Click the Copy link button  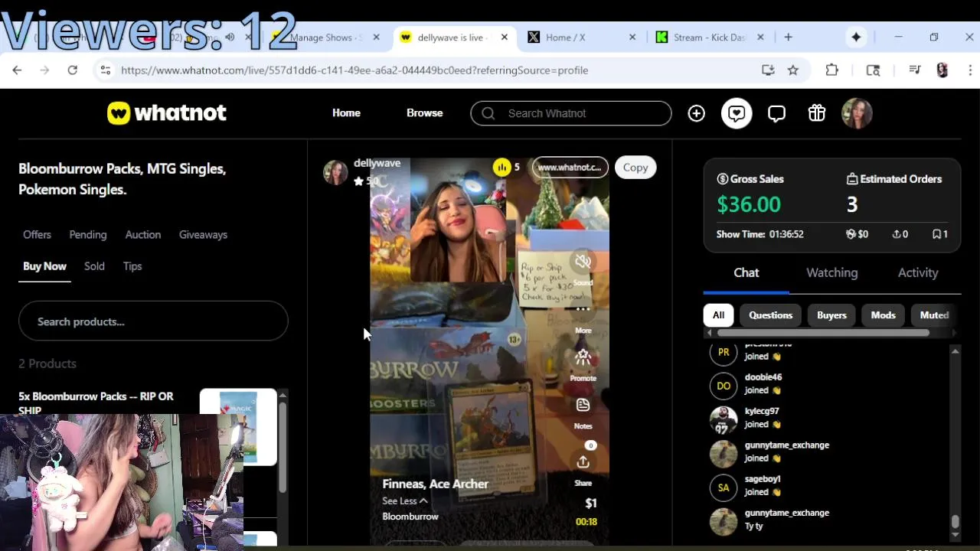(635, 168)
